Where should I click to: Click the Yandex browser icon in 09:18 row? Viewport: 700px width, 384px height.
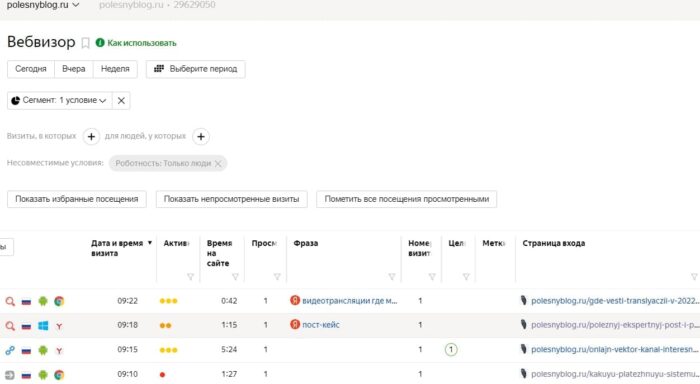tap(59, 326)
